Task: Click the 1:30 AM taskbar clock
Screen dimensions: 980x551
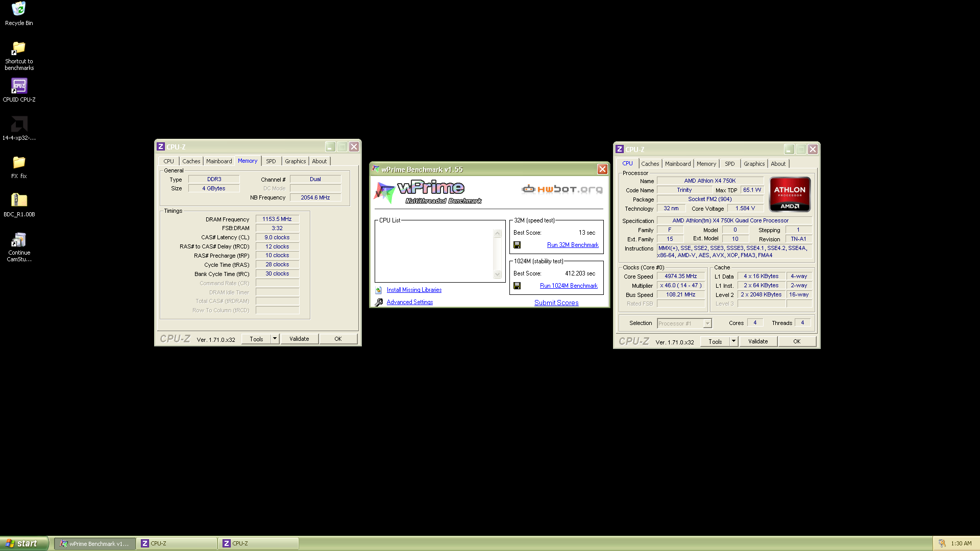Action: coord(961,543)
